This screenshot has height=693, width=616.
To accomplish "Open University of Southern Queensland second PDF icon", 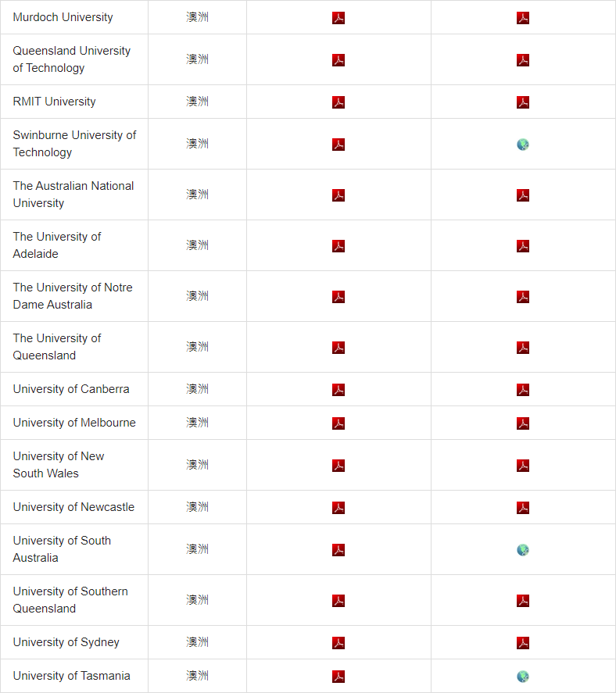I will 523,601.
